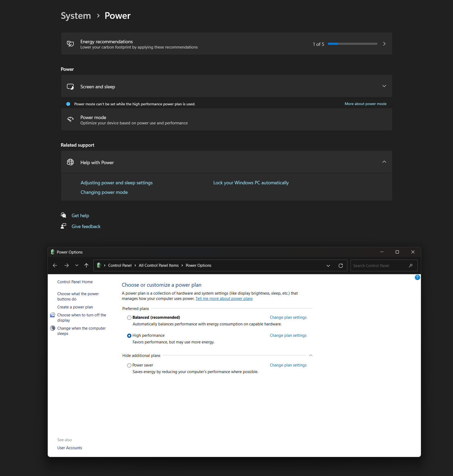This screenshot has width=453, height=476.
Task: Expand breadcrumb arrow after All Control Panel Items
Action: pyautogui.click(x=182, y=265)
